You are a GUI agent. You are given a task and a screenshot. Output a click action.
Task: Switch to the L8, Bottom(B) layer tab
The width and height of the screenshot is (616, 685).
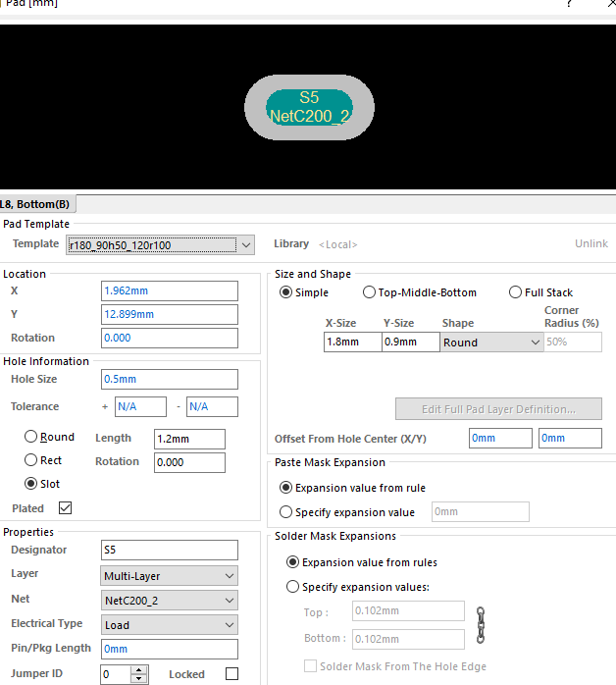click(36, 204)
